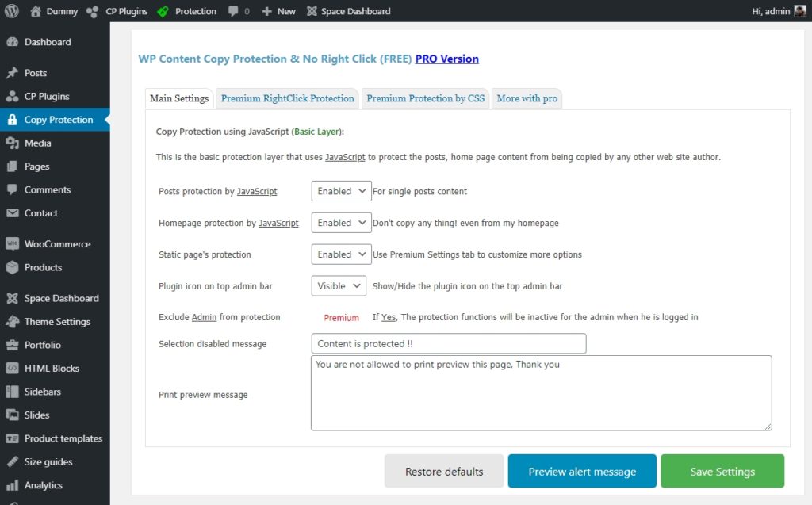Click the Portfolio briefcase icon
The height and width of the screenshot is (505, 812).
point(13,345)
